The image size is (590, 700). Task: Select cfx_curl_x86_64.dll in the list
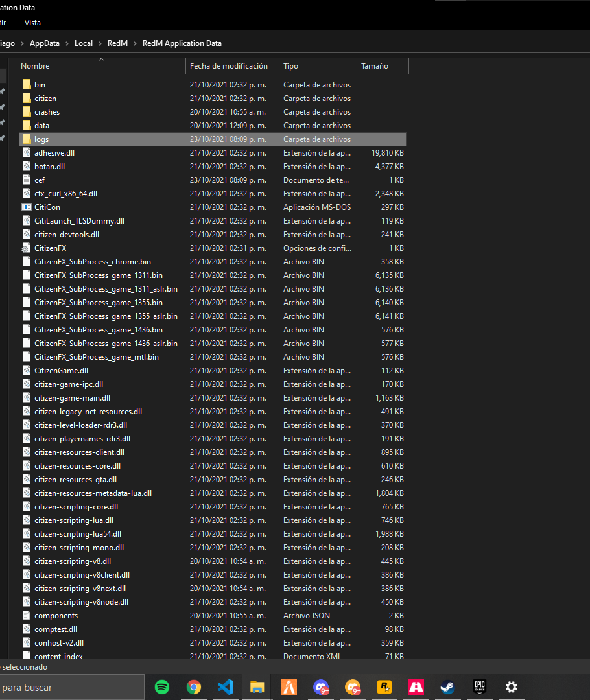65,194
